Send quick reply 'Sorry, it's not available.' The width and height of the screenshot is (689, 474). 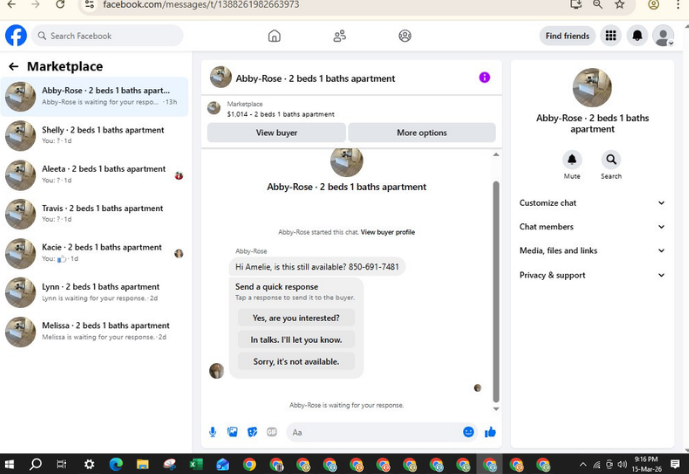coord(296,362)
